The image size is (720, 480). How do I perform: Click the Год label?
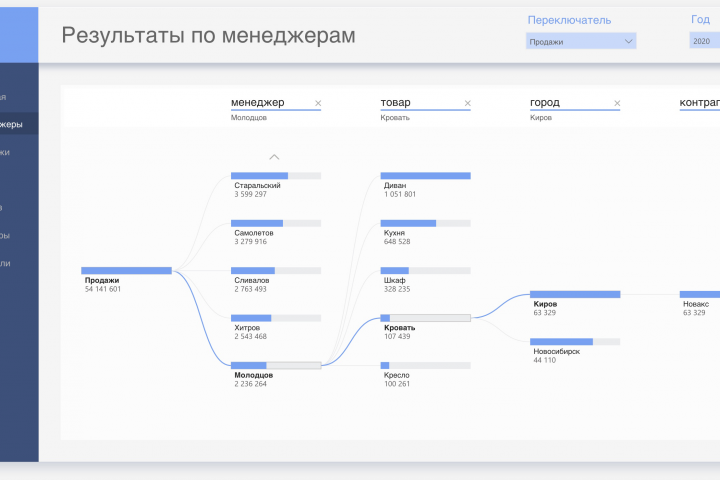pos(701,19)
